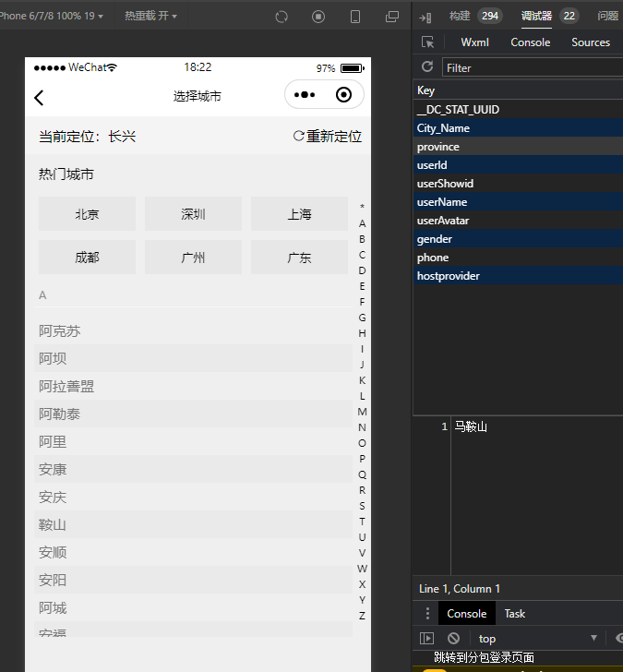Select the gender storage key
The width and height of the screenshot is (623, 672).
tap(518, 238)
